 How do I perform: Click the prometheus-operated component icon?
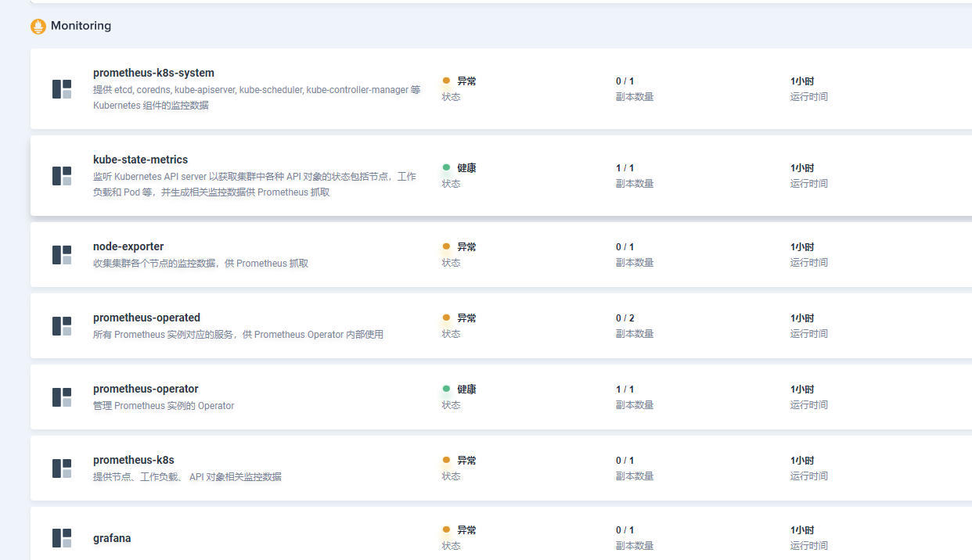click(62, 326)
